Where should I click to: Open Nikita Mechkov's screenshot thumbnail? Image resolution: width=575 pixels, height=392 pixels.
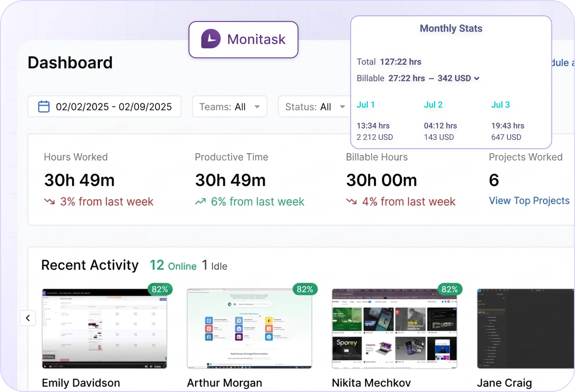394,329
